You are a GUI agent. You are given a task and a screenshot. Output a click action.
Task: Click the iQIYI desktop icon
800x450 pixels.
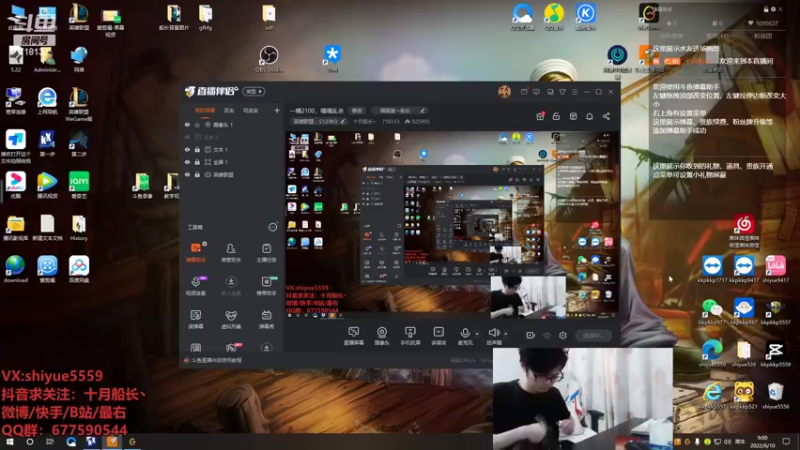[79, 186]
